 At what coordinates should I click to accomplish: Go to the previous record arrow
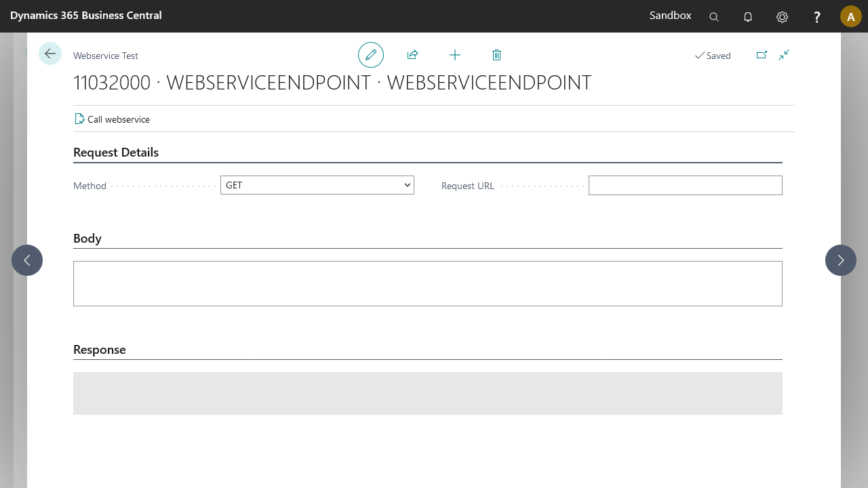click(x=27, y=260)
